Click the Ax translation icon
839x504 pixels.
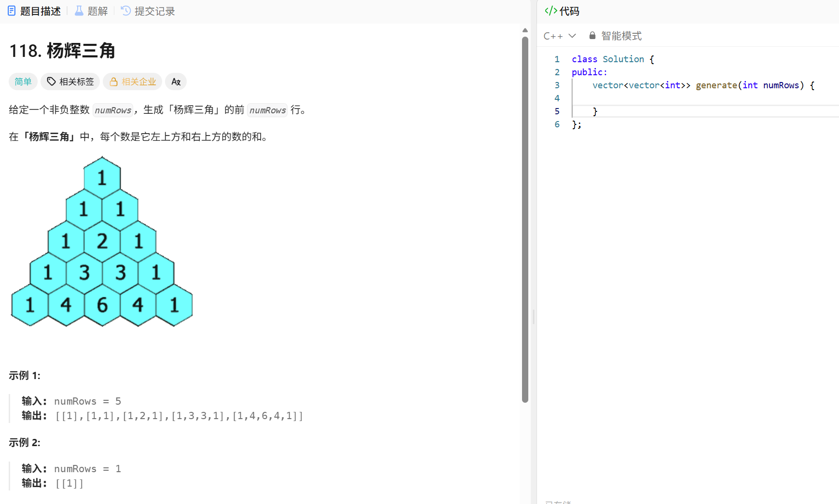[x=176, y=82]
